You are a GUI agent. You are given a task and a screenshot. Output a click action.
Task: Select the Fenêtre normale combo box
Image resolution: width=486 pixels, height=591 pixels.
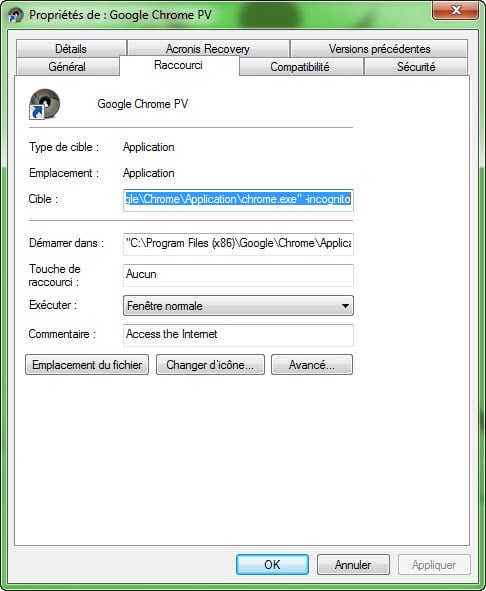[x=238, y=306]
